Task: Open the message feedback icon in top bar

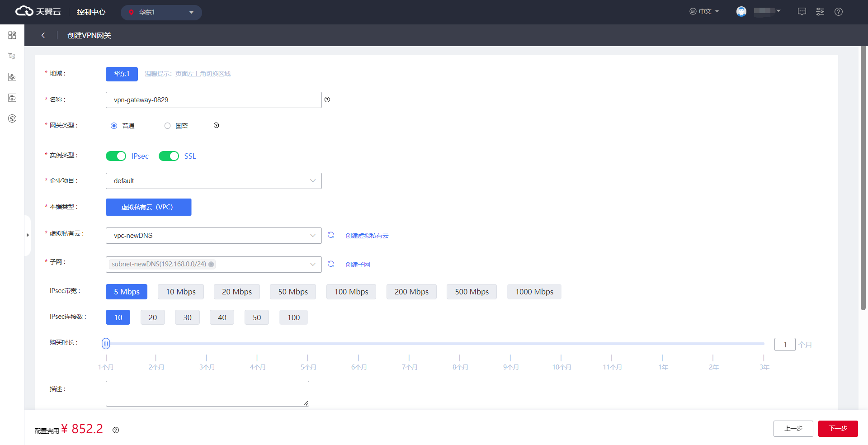Action: tap(802, 12)
